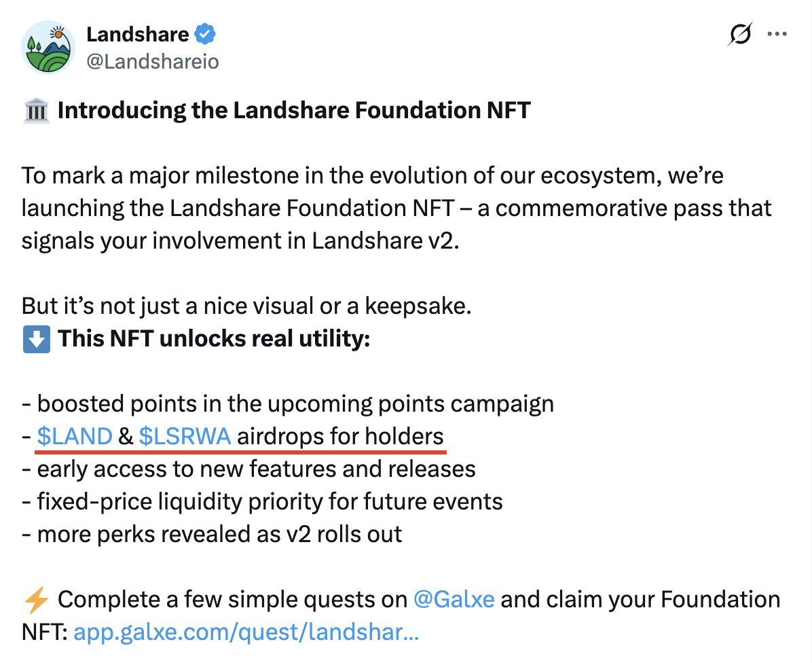
Task: Click the underlined 'airdrops for holders' text
Action: coord(339,436)
